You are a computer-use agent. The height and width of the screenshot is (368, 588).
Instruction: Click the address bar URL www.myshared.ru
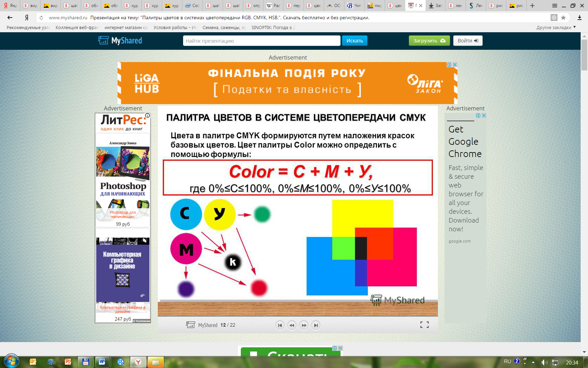tap(68, 18)
